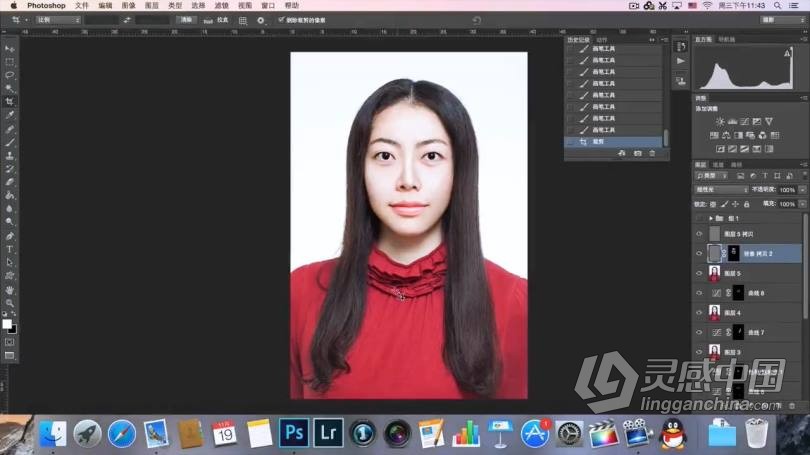
Task: Open crop ratio preset dropdown
Action: pyautogui.click(x=58, y=20)
